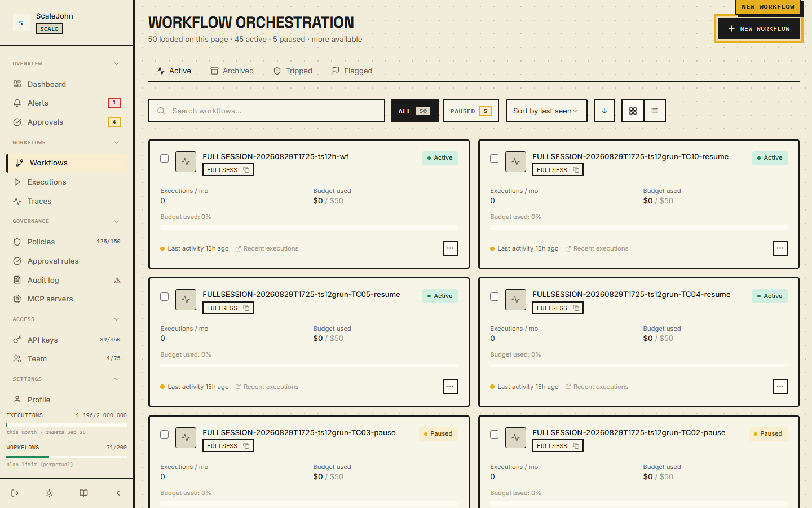Open more options for ts12h-wf workflow
This screenshot has height=508, width=812.
click(451, 248)
